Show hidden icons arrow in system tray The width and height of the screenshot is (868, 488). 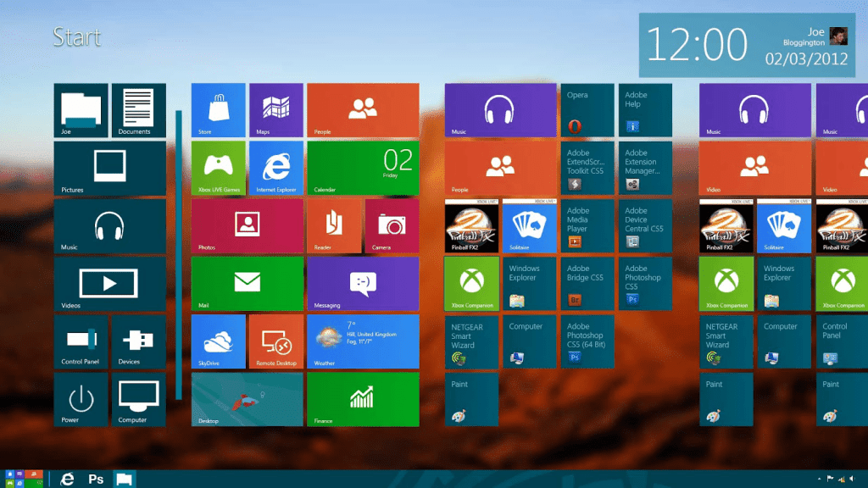coord(820,480)
